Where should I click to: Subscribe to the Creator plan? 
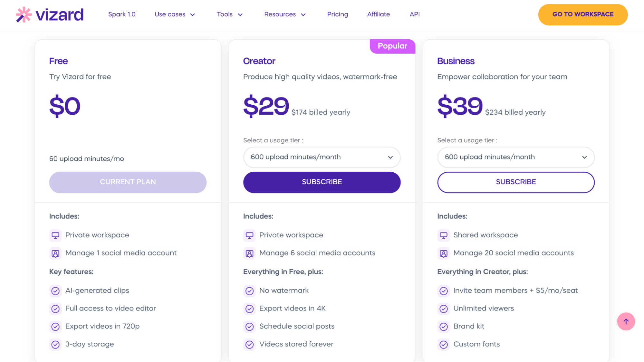322,182
